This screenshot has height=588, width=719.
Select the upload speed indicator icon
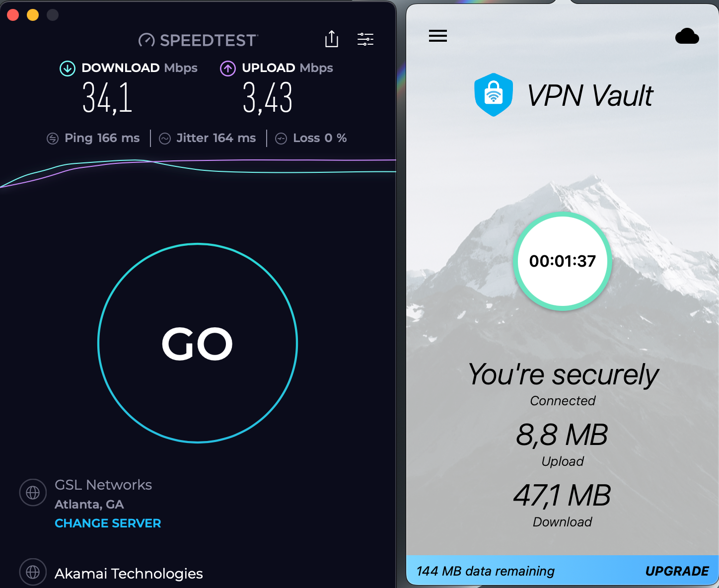pyautogui.click(x=227, y=69)
